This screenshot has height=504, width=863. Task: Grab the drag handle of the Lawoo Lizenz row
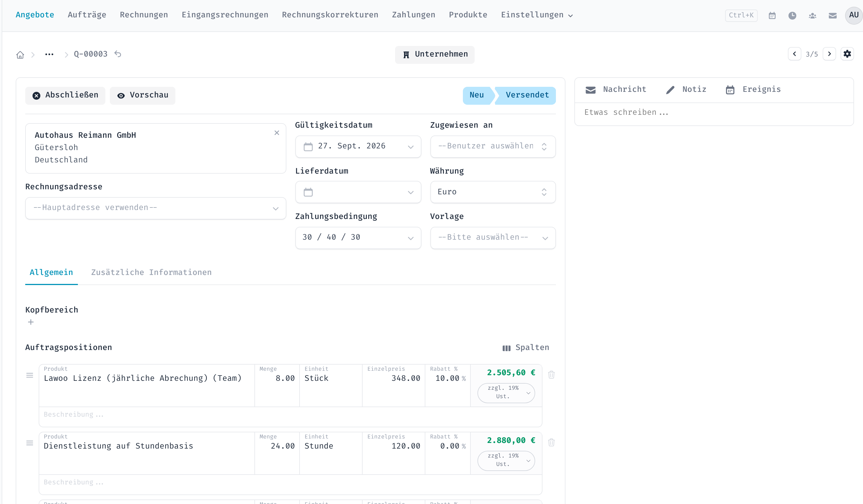(30, 375)
